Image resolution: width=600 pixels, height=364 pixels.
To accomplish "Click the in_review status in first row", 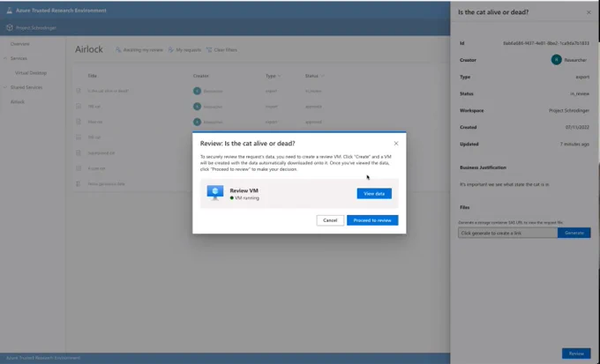I will [313, 91].
